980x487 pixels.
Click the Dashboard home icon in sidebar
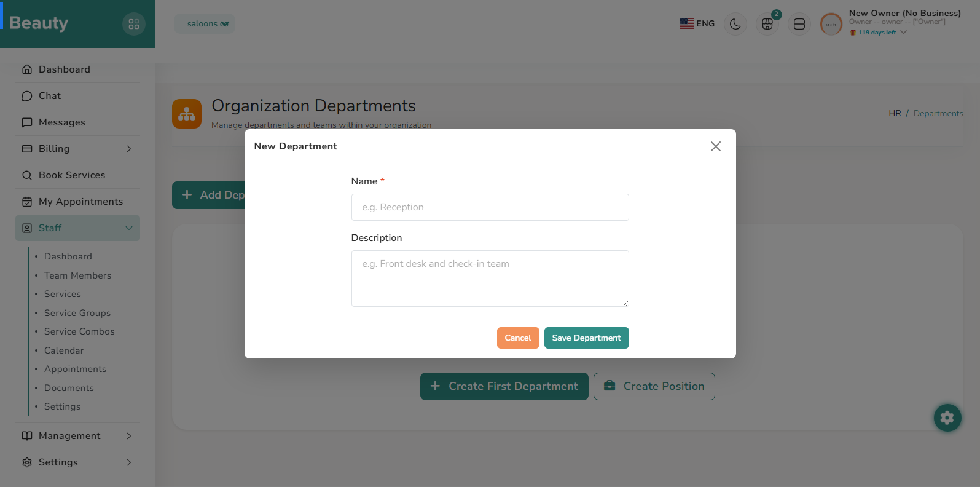point(27,69)
